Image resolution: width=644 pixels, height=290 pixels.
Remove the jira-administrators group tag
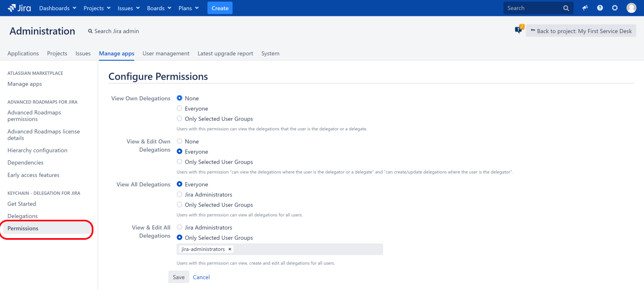click(x=230, y=249)
